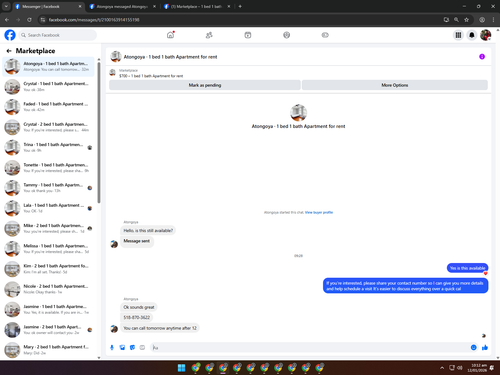Open the browser profile icon
The height and width of the screenshot is (375, 500).
(x=482, y=20)
